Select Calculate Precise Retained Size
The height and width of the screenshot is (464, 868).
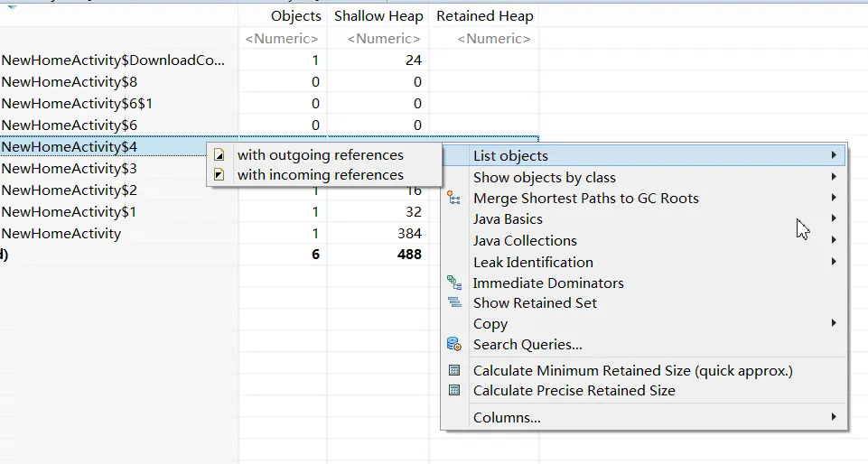point(644,391)
